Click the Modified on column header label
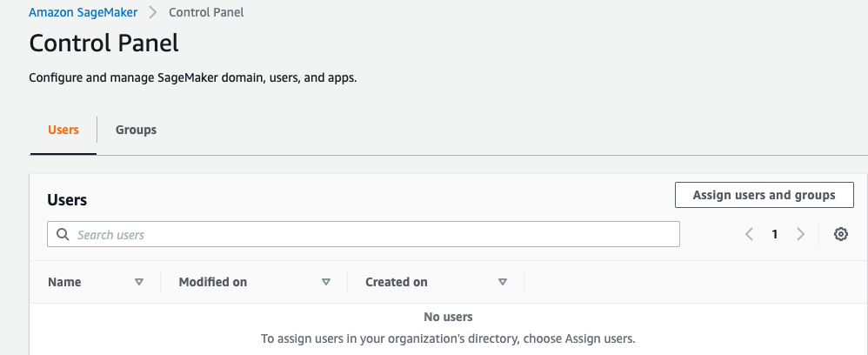Viewport: 868px width, 355px height. 213,282
